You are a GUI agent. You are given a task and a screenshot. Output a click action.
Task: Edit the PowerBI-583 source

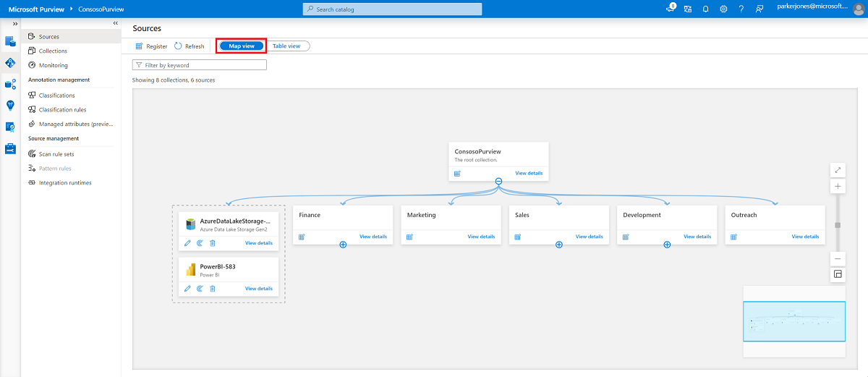click(x=188, y=288)
